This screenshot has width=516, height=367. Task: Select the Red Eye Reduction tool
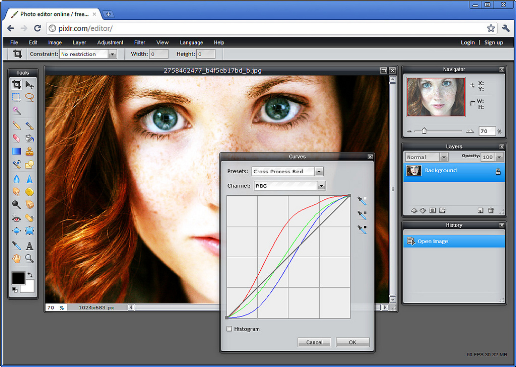16,218
